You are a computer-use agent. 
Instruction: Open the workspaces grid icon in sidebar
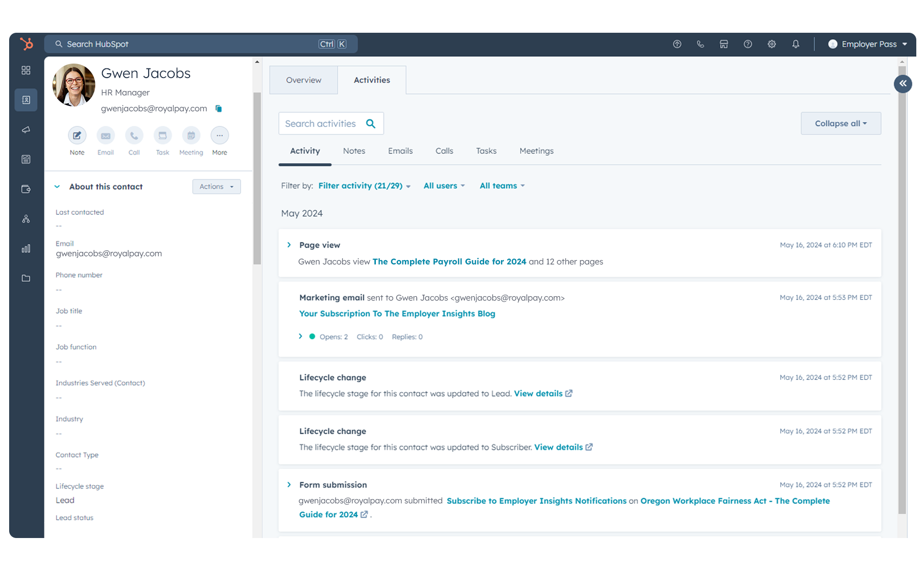tap(26, 70)
